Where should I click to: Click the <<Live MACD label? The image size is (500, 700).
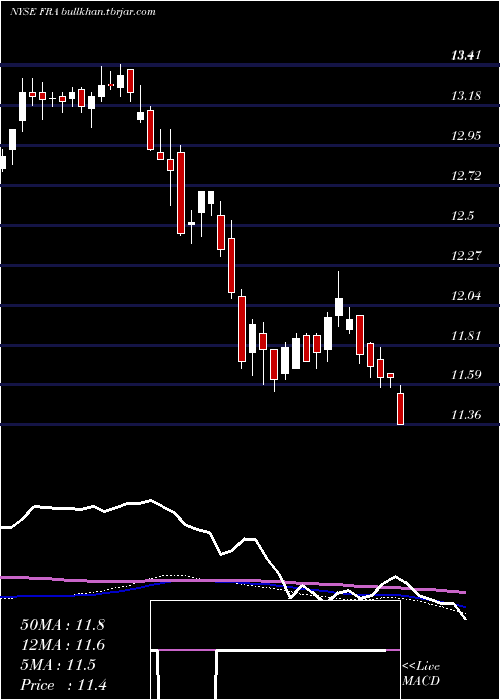coord(421,673)
